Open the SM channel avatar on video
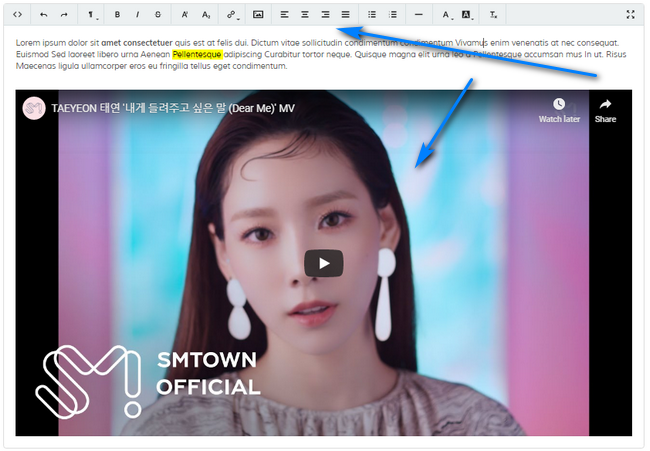 click(34, 108)
